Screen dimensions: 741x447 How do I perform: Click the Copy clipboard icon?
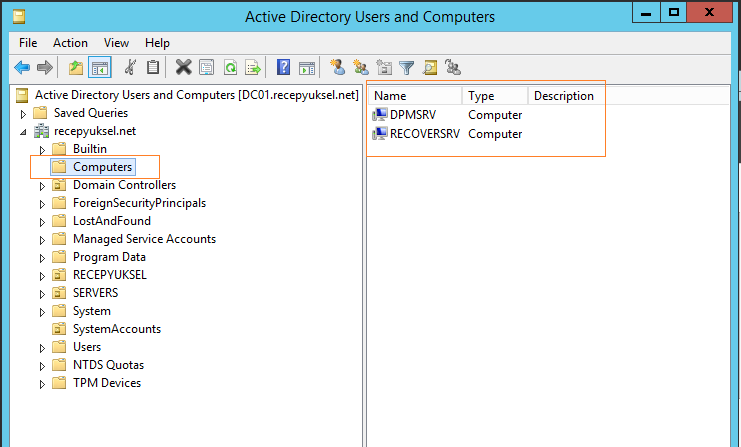click(153, 67)
